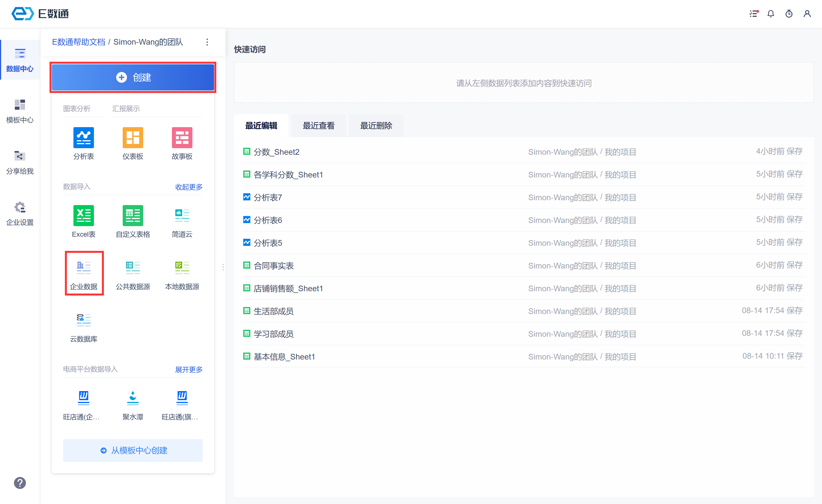Expand e-commerce platforms with 展开更多

[189, 370]
